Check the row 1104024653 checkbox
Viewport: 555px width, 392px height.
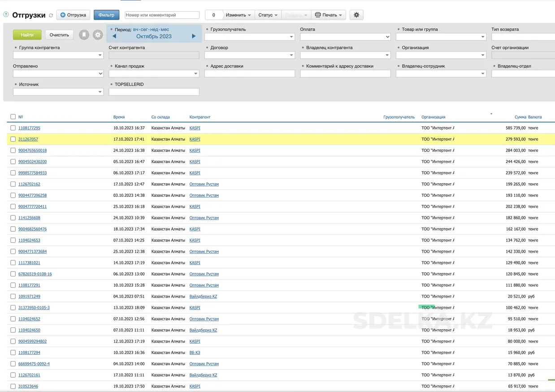[x=13, y=240]
